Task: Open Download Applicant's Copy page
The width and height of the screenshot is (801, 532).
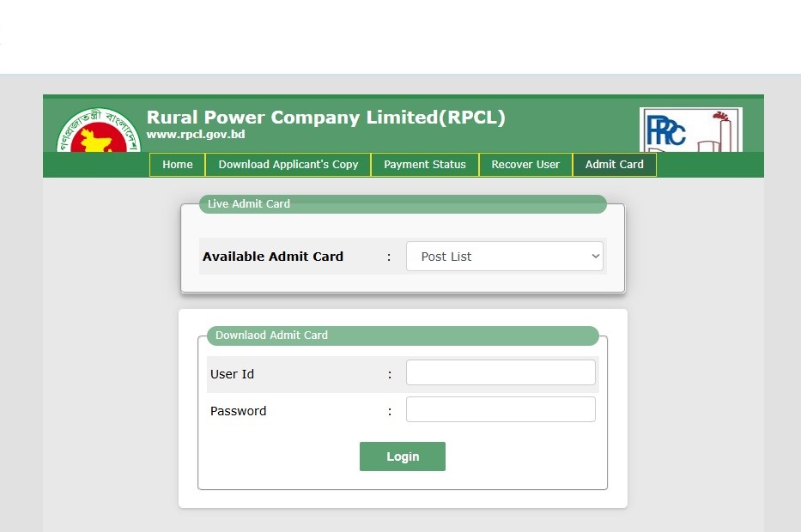Action: point(288,165)
